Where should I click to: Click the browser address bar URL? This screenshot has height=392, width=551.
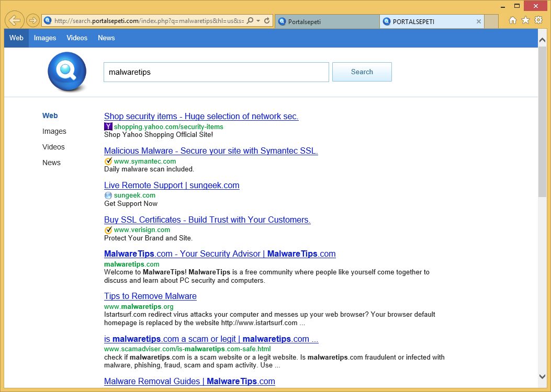point(149,21)
